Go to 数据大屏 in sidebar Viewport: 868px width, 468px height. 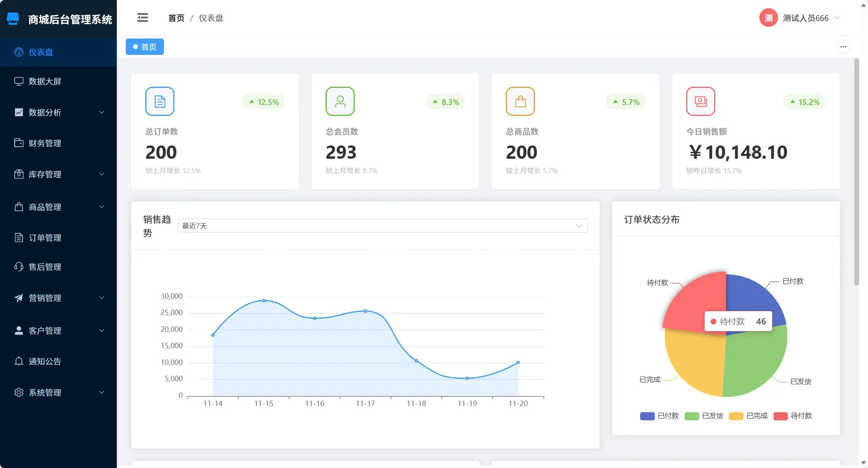pos(45,81)
